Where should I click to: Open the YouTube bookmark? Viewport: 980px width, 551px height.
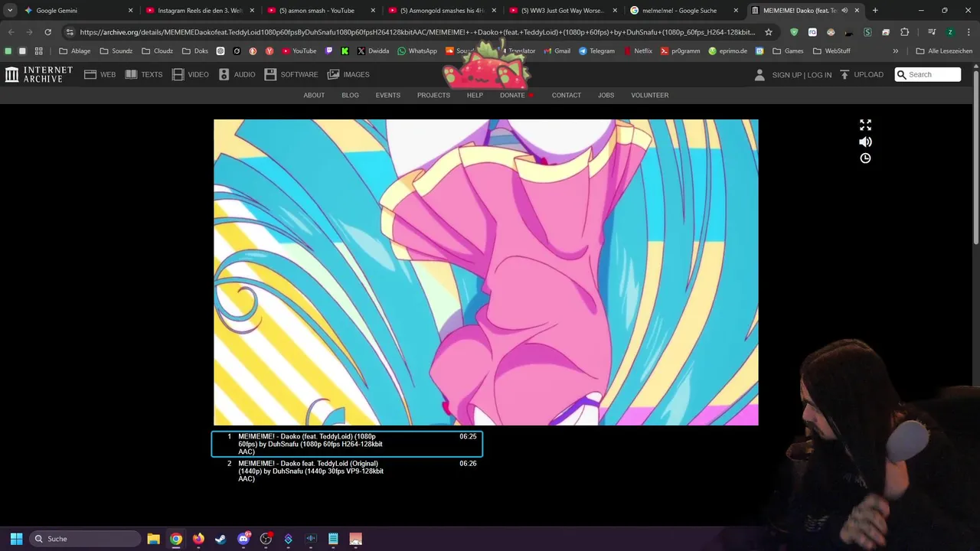click(x=299, y=51)
